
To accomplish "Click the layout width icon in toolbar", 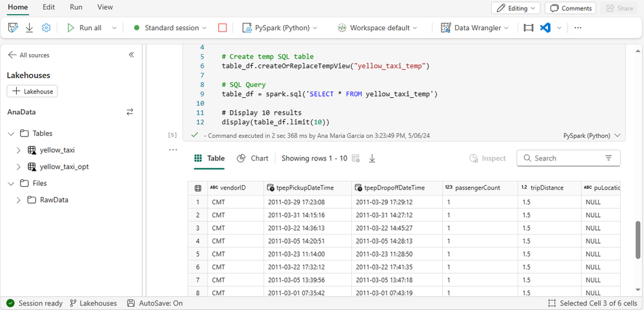I will coord(529,28).
